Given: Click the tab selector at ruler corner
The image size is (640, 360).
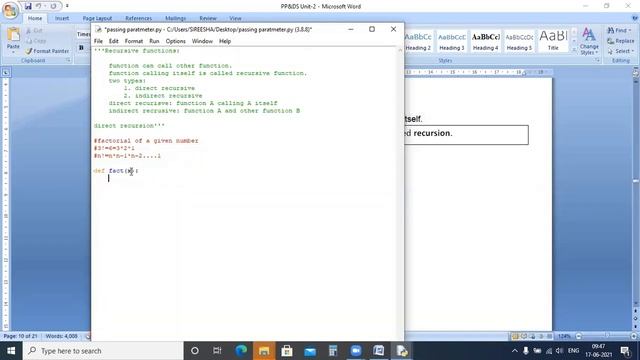Looking at the screenshot, I should [6, 72].
